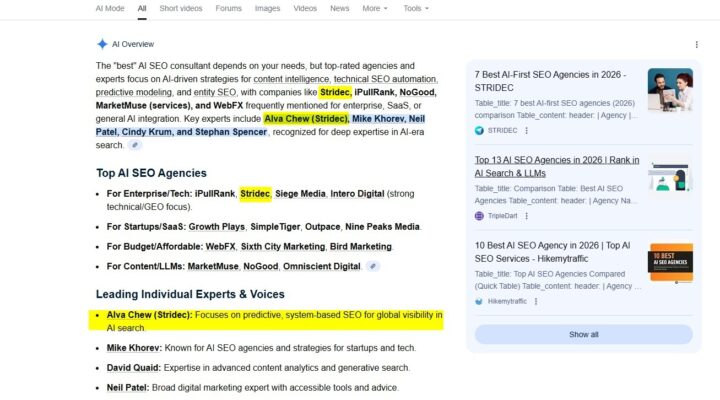Click the WebFX link in Budget bullet
The height and width of the screenshot is (400, 720).
[220, 247]
